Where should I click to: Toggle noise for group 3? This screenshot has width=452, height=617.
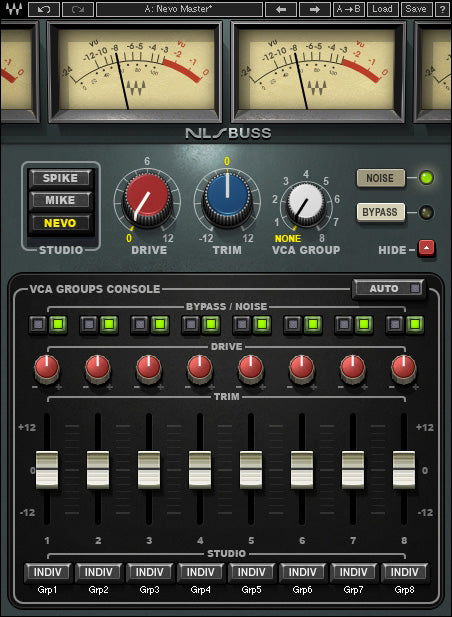tap(160, 324)
